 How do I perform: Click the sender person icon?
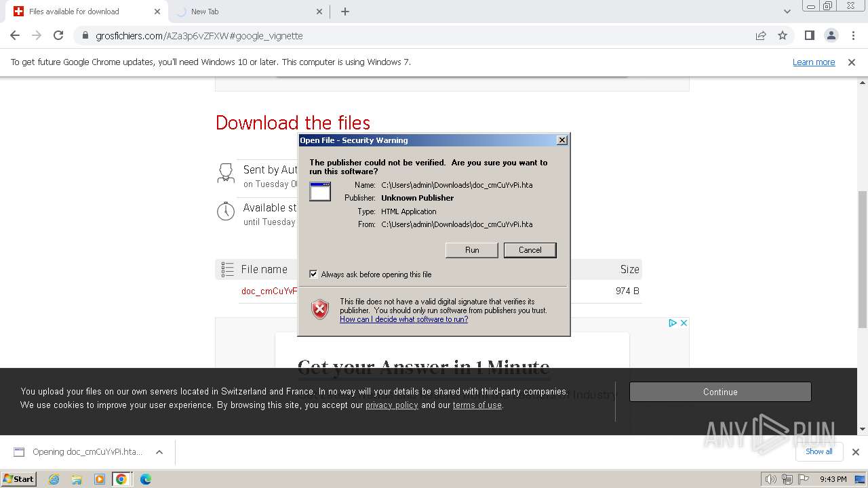(226, 173)
